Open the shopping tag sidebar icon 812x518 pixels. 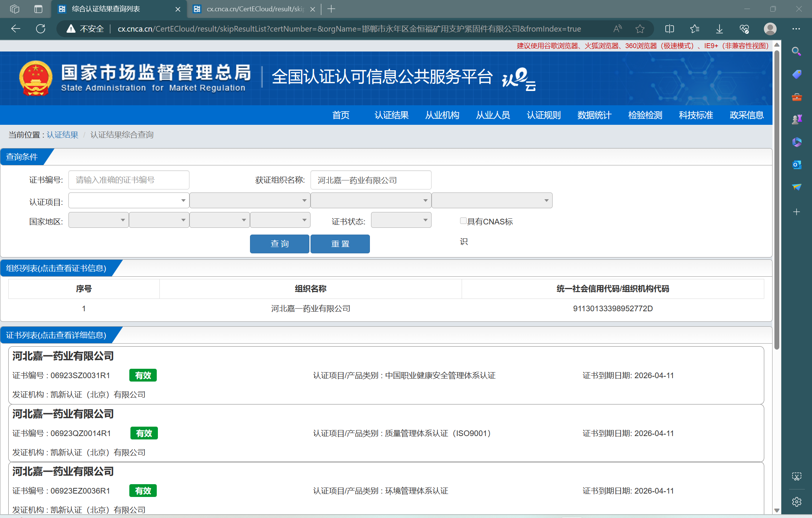coord(797,74)
